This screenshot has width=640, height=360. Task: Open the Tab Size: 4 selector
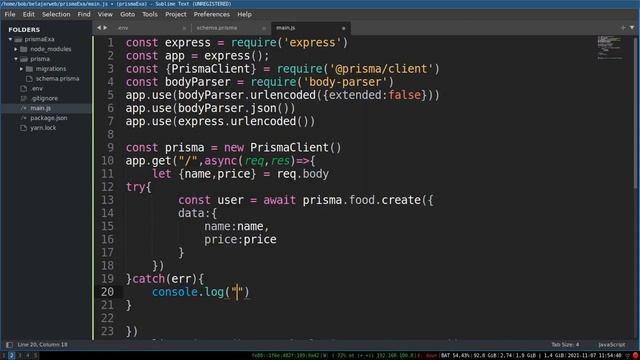pyautogui.click(x=565, y=345)
